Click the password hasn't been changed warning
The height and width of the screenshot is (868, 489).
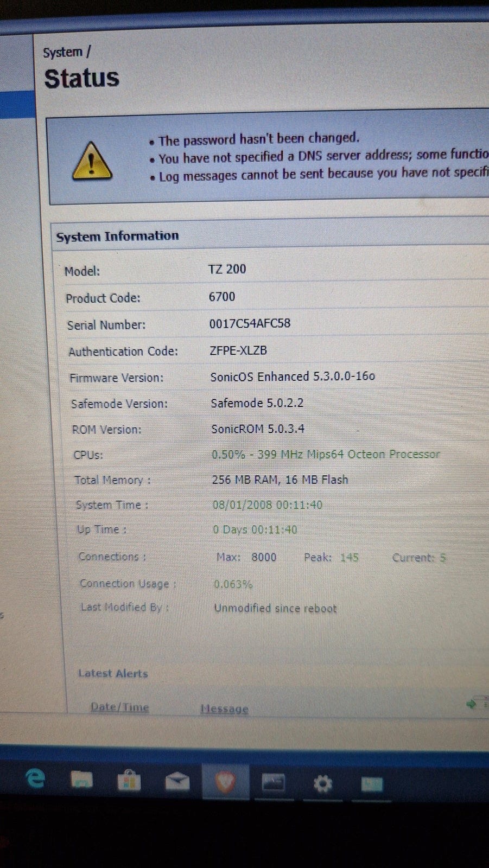pos(259,139)
